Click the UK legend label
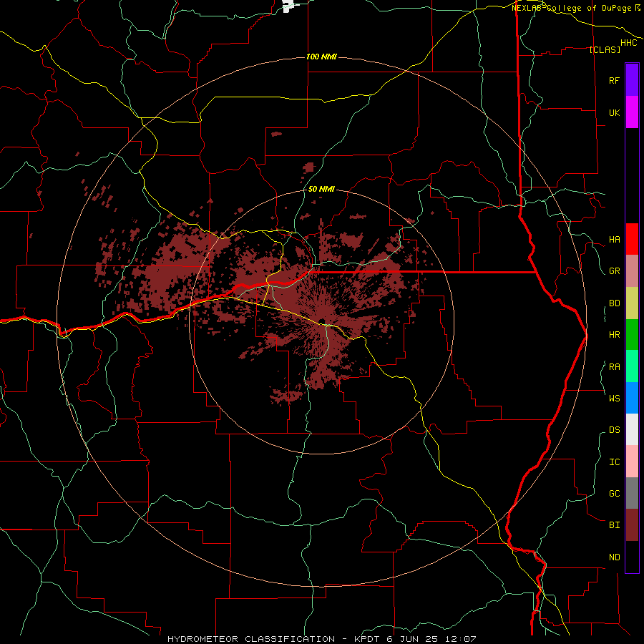 point(614,112)
